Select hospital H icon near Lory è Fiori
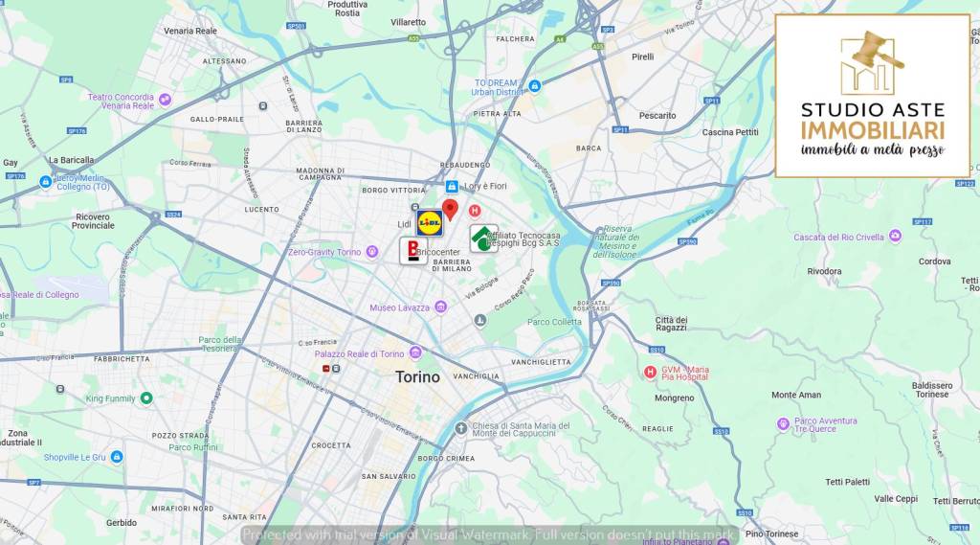Image resolution: width=980 pixels, height=545 pixels. [x=475, y=211]
